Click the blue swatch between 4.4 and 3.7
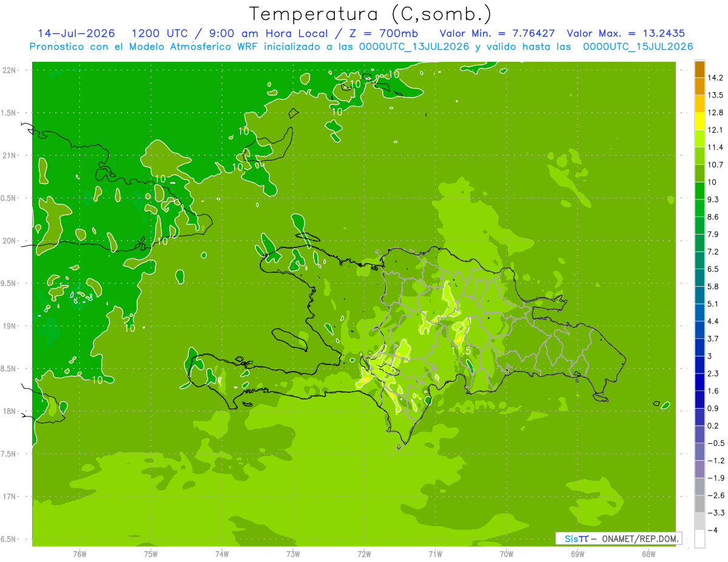This screenshot has width=728, height=562. tap(699, 330)
